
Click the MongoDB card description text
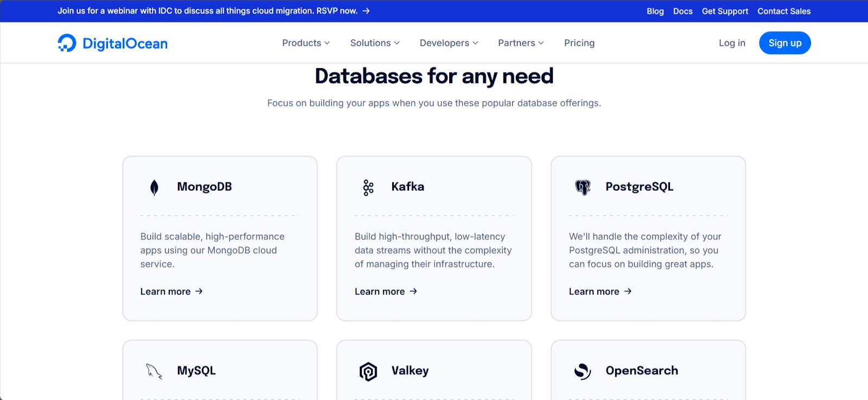[213, 250]
